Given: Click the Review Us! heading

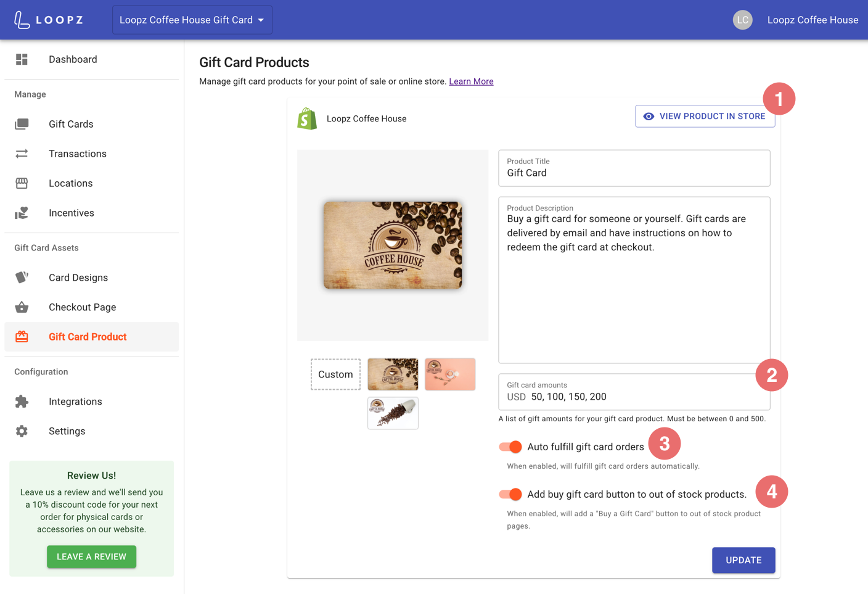Looking at the screenshot, I should tap(91, 476).
